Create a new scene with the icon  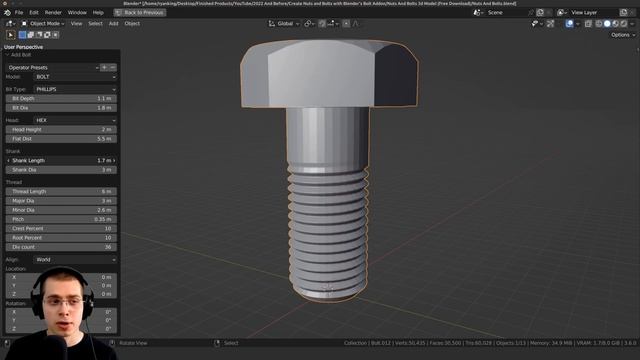point(540,13)
